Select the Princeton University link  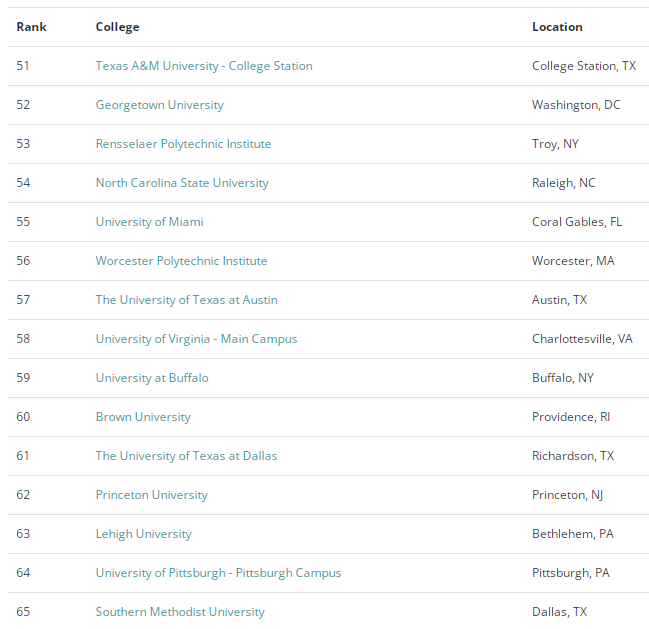click(151, 495)
